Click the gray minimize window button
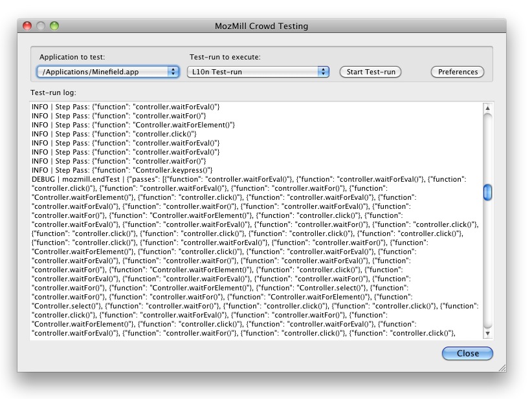Image resolution: width=532 pixels, height=399 pixels. pos(41,26)
